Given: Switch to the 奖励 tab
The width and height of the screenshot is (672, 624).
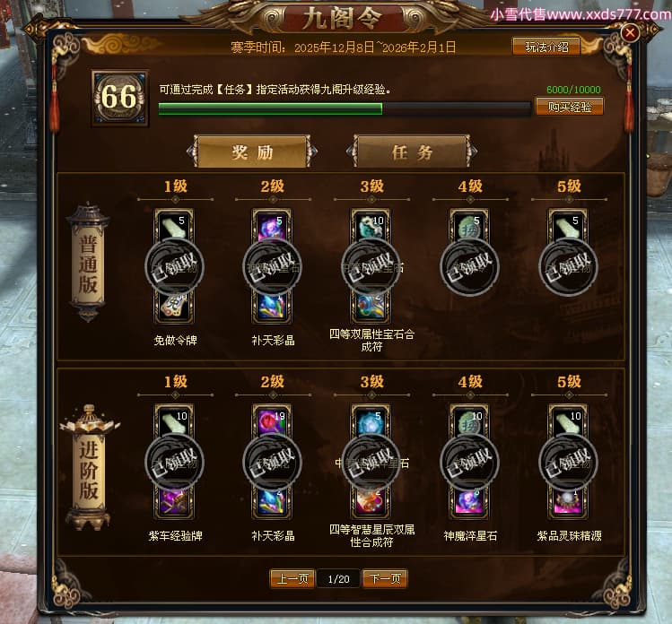Looking at the screenshot, I should click(x=252, y=152).
